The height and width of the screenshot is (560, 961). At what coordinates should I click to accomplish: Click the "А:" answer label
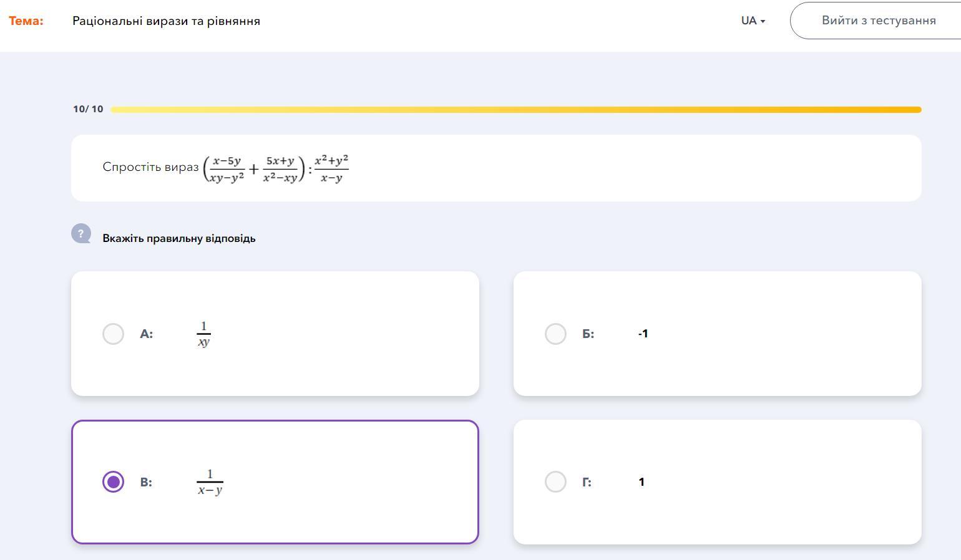pyautogui.click(x=147, y=334)
